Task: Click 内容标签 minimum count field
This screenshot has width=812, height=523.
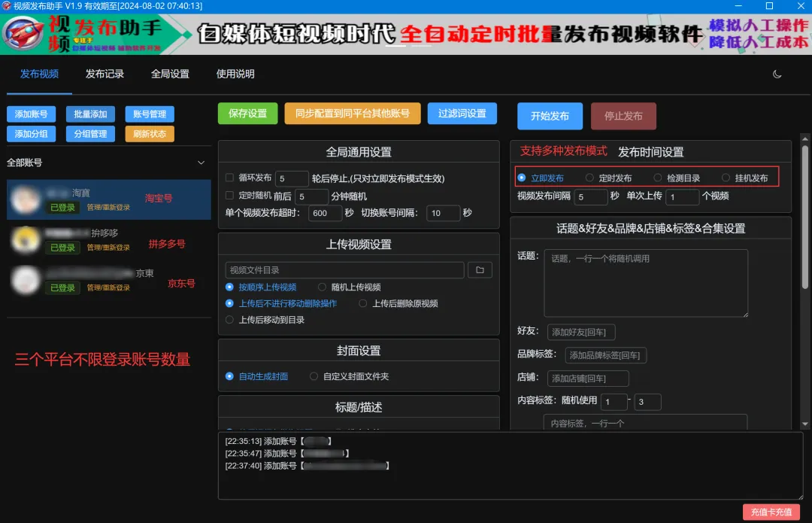Action: (x=614, y=402)
